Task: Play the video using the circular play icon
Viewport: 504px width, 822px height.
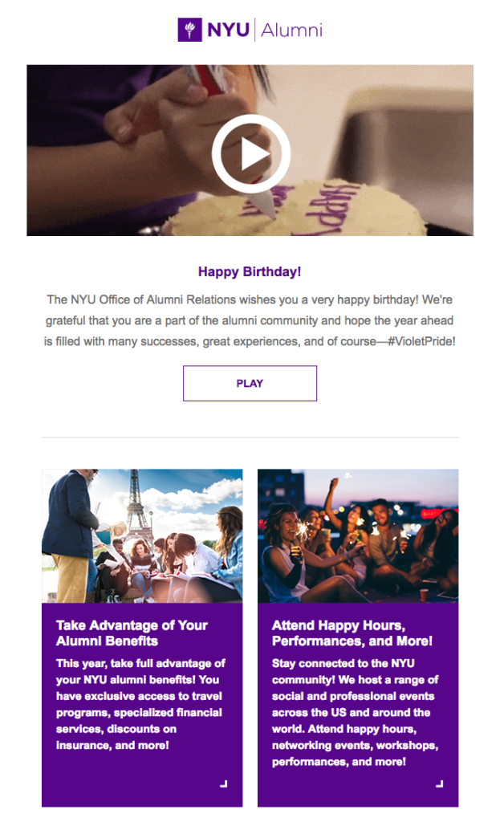Action: pos(250,153)
